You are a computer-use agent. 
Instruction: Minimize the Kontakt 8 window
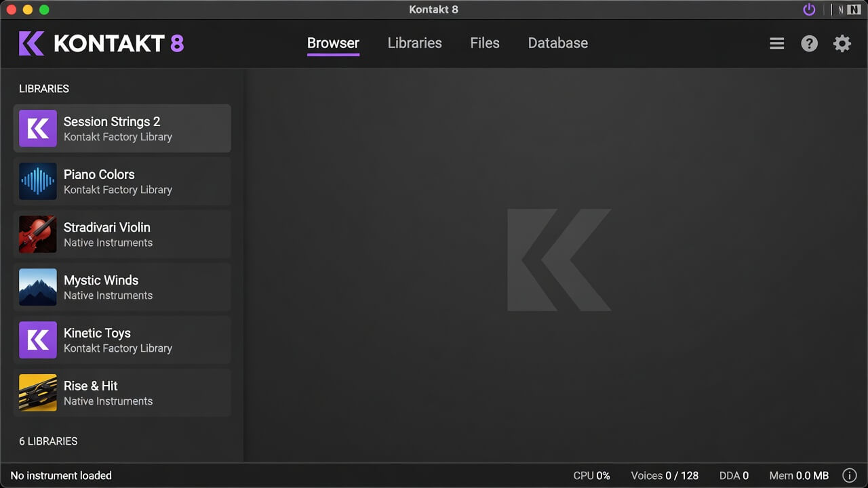point(28,9)
